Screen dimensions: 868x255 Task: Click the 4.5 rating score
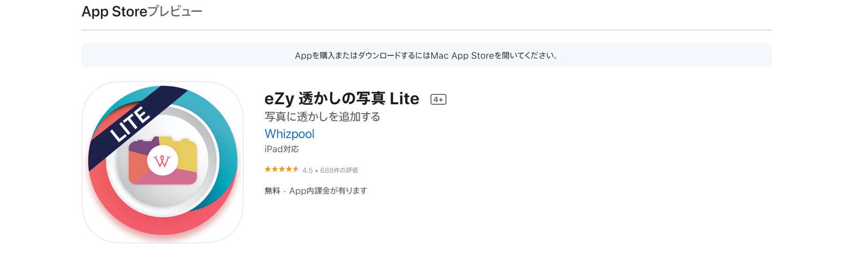click(307, 170)
